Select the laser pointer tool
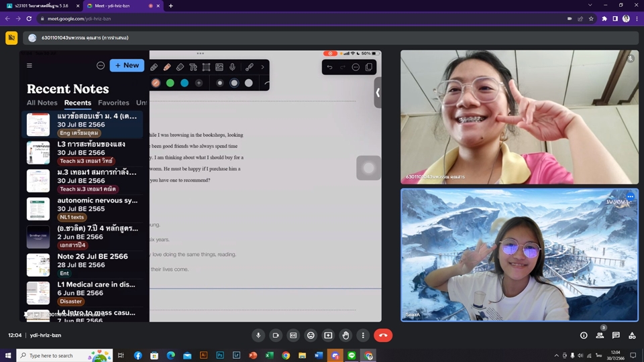The height and width of the screenshot is (362, 644). pos(250,67)
